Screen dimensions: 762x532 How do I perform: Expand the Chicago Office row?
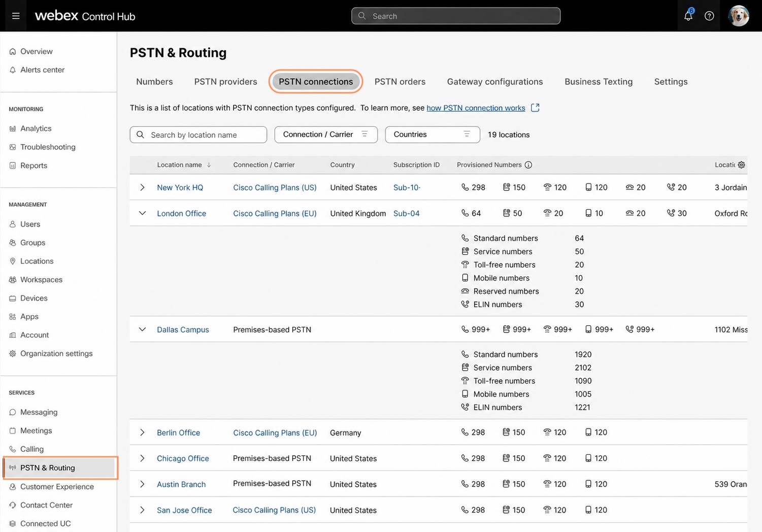[142, 458]
